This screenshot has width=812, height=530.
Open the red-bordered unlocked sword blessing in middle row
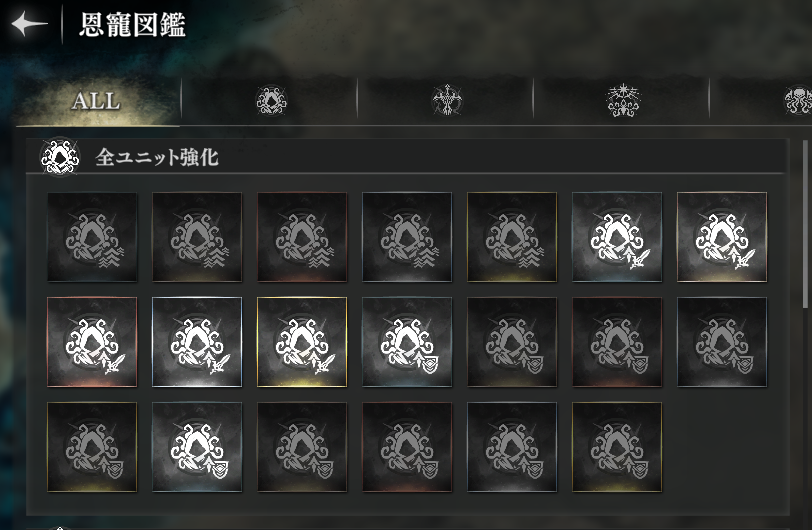pos(92,342)
